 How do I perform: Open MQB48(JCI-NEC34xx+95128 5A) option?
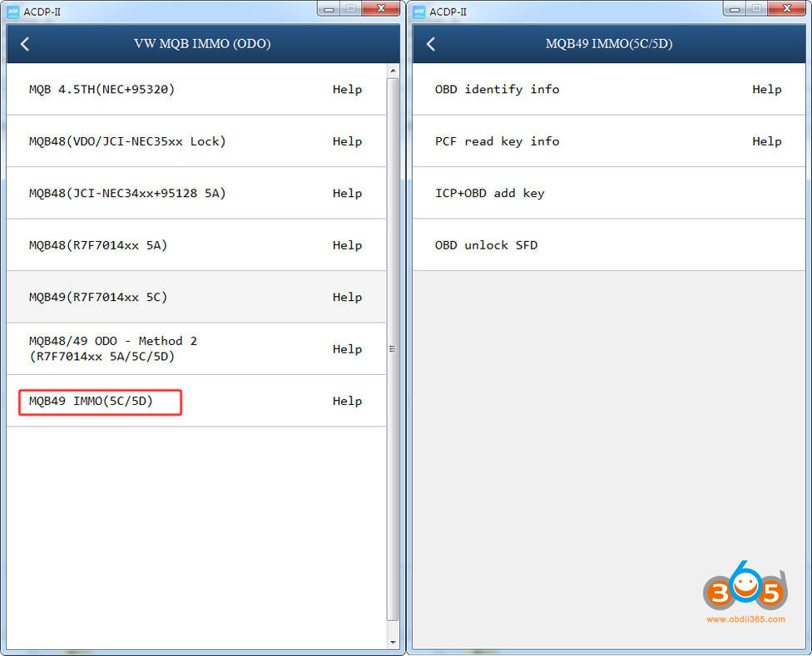(127, 193)
